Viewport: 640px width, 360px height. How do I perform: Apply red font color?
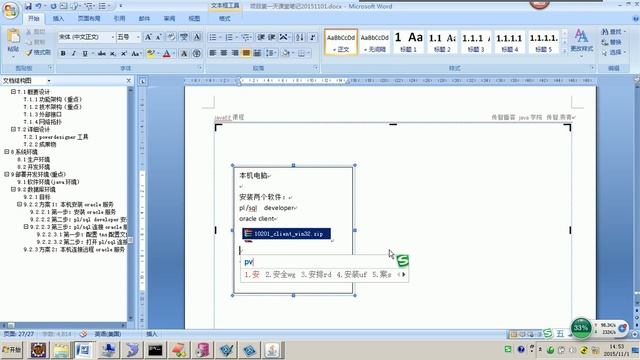pyautogui.click(x=166, y=53)
